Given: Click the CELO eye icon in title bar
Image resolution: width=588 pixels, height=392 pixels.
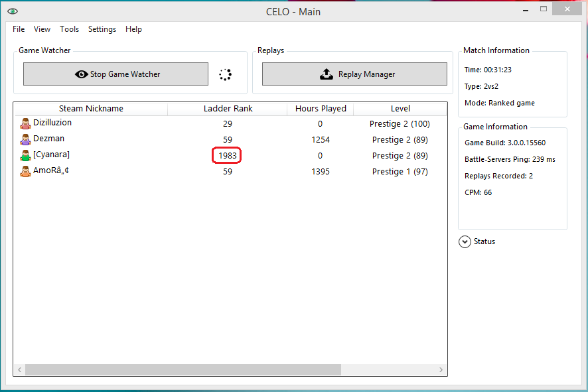Looking at the screenshot, I should point(12,11).
